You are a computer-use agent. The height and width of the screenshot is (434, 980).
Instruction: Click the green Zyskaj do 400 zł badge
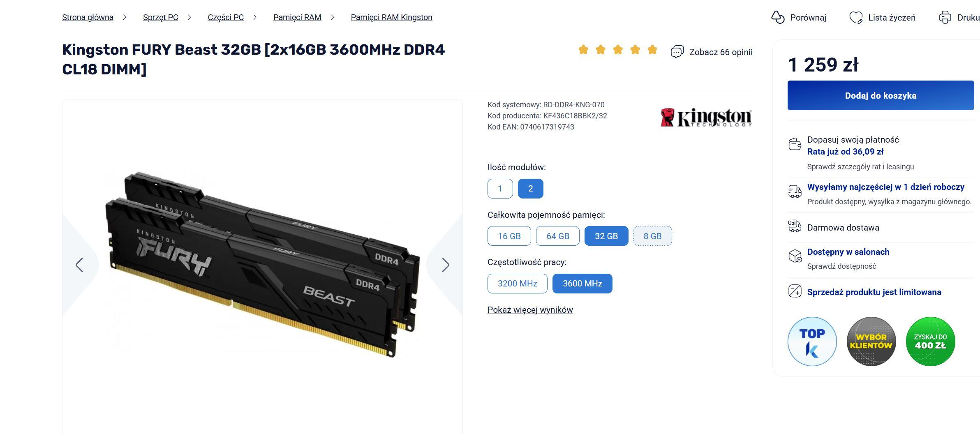(930, 341)
